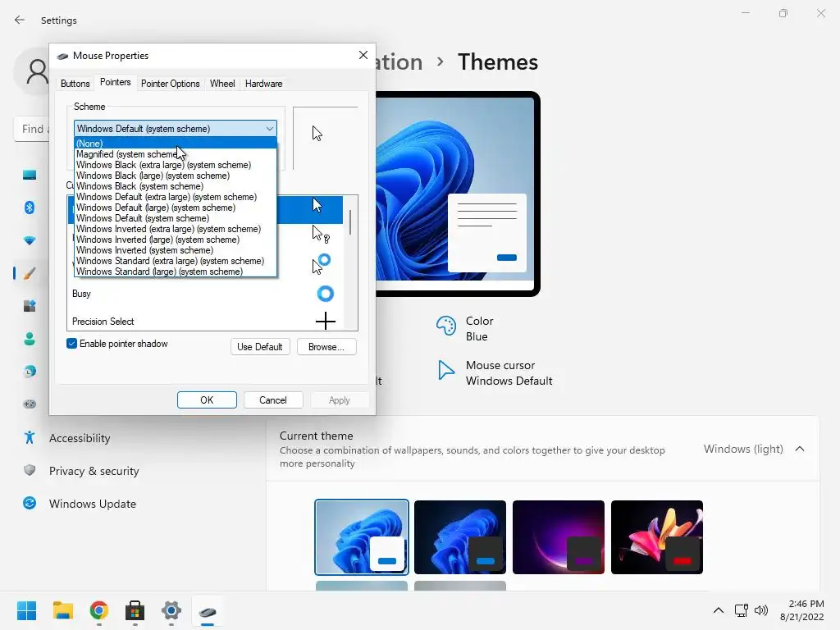Viewport: 840px width, 630px height.
Task: Open the Windows Start menu
Action: [26, 610]
